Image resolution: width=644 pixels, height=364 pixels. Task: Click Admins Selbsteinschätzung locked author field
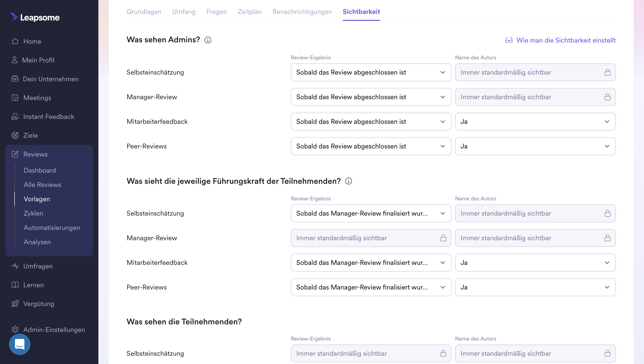[535, 72]
